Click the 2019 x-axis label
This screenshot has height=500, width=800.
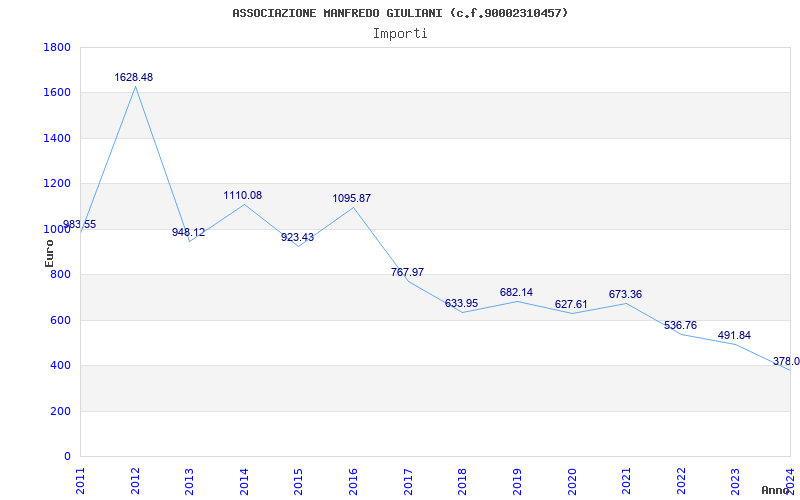pyautogui.click(x=517, y=482)
